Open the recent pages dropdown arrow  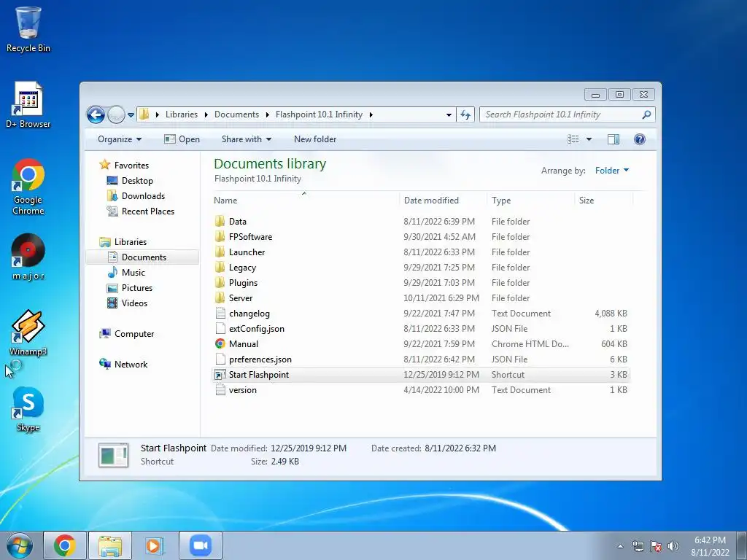[x=131, y=114]
